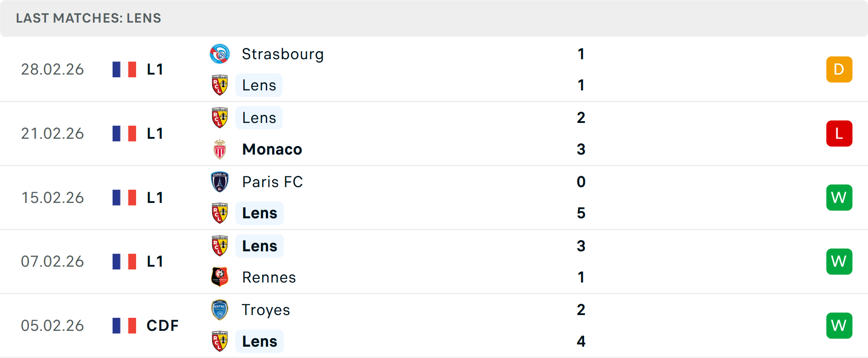Open the Monaco team link
Image resolution: width=868 pixels, height=358 pixels.
pyautogui.click(x=272, y=149)
